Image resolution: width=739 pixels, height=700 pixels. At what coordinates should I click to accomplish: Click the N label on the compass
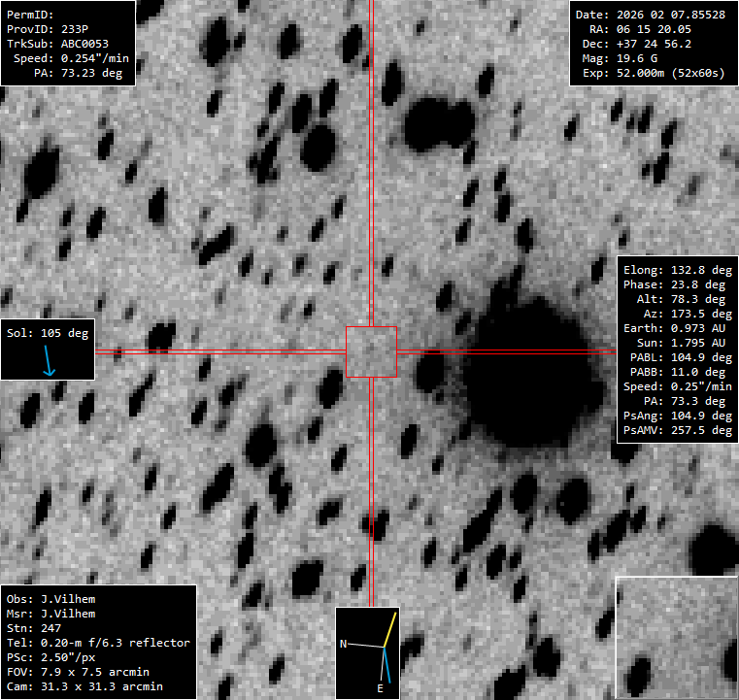pos(343,644)
